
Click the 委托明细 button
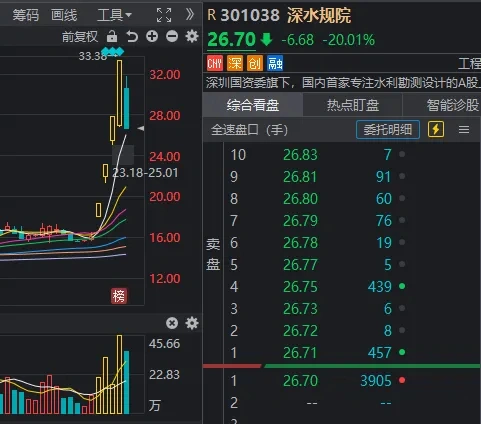coord(388,129)
